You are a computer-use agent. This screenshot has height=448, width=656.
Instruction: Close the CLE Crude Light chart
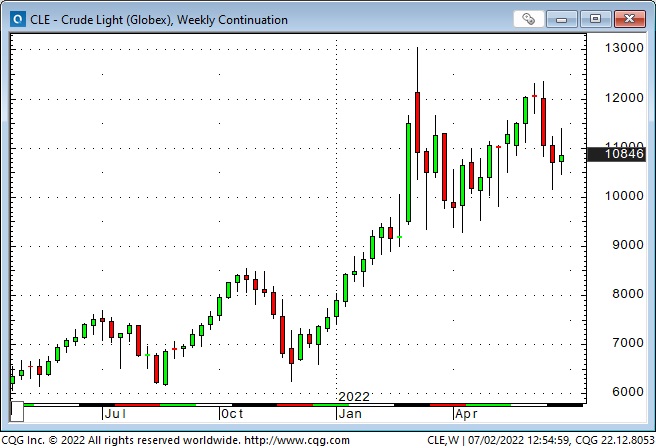tap(629, 19)
